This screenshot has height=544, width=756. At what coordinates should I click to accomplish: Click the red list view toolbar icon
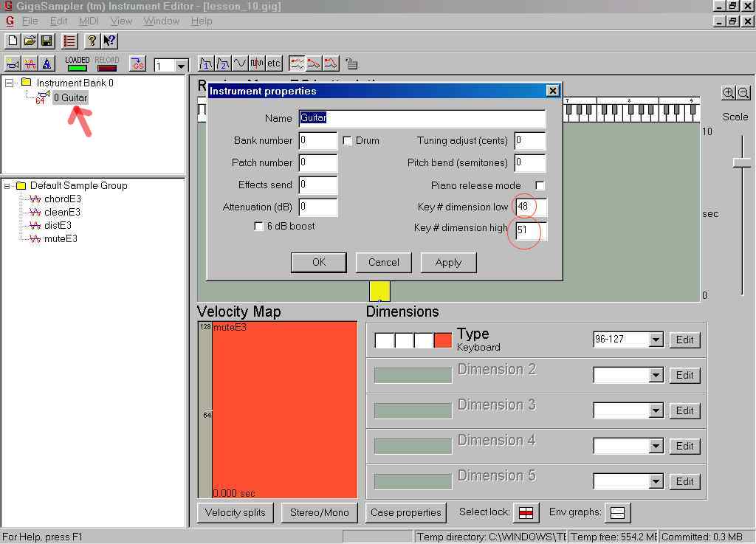[69, 41]
